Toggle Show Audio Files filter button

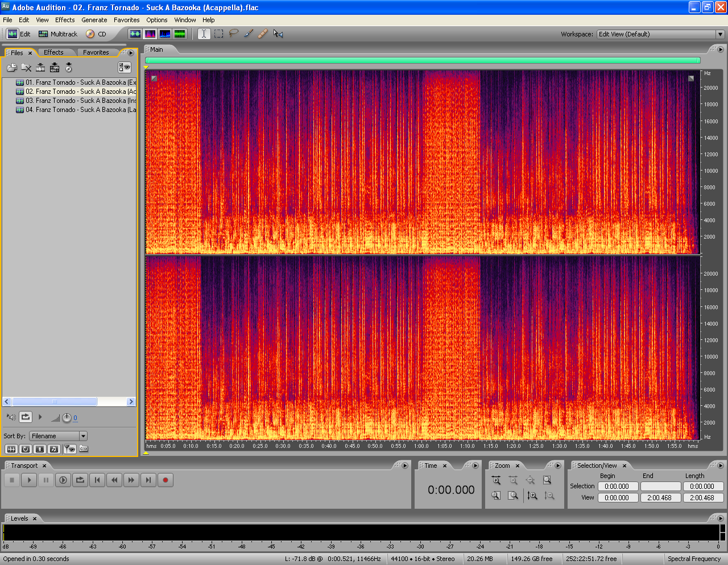click(x=11, y=449)
